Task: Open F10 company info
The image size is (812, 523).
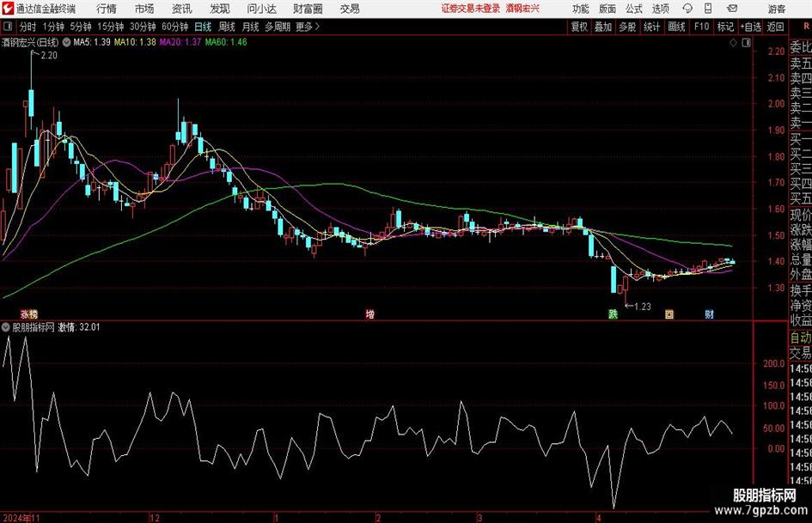Action: [x=702, y=27]
